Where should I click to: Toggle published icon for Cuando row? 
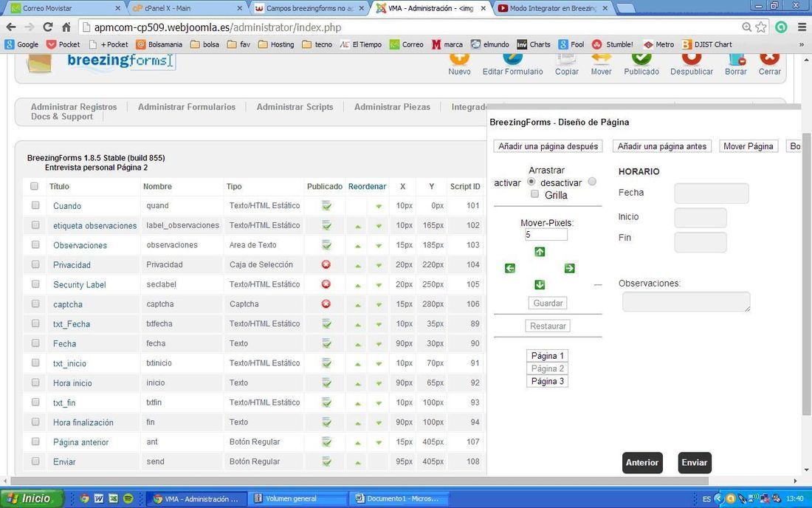pyautogui.click(x=326, y=205)
